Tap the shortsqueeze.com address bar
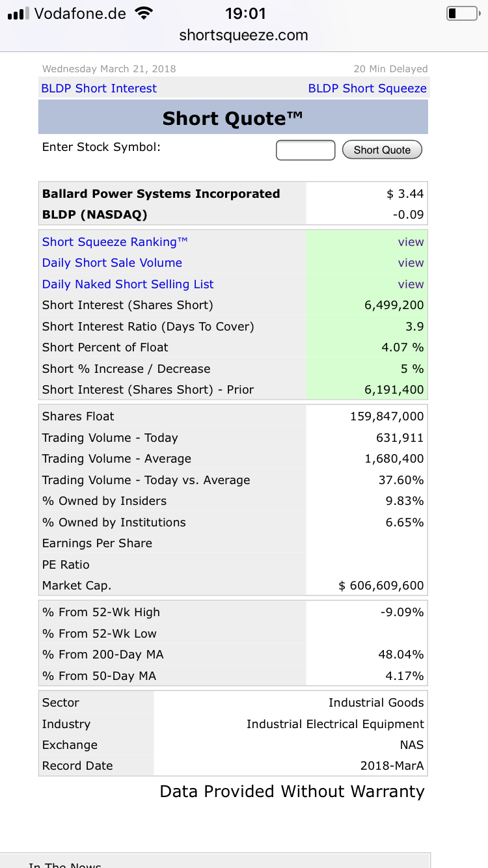 [x=244, y=35]
